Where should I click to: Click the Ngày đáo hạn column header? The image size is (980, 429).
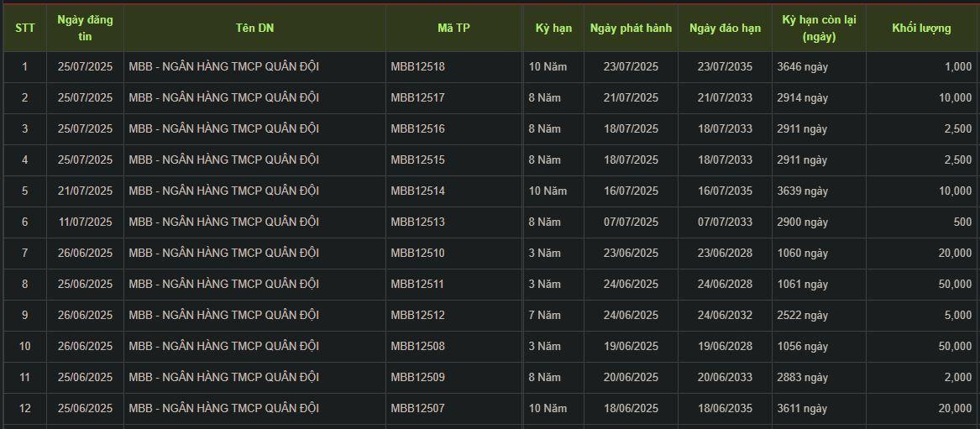725,28
